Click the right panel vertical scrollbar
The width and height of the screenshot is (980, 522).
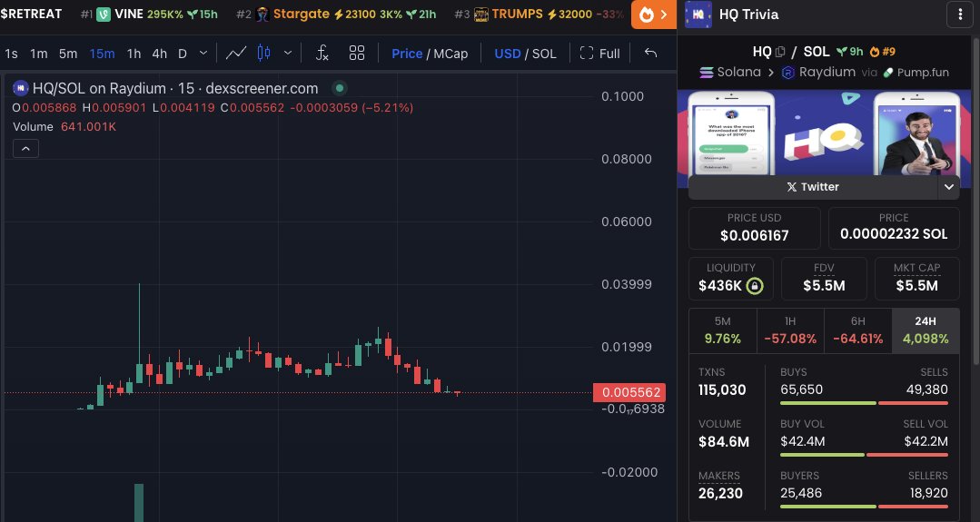pyautogui.click(x=975, y=200)
